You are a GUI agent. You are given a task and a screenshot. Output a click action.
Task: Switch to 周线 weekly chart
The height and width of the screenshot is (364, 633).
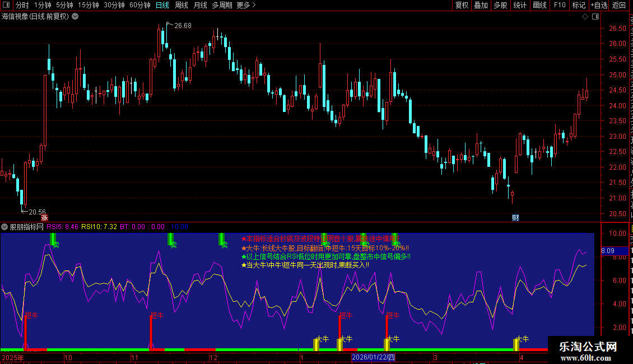click(x=181, y=5)
